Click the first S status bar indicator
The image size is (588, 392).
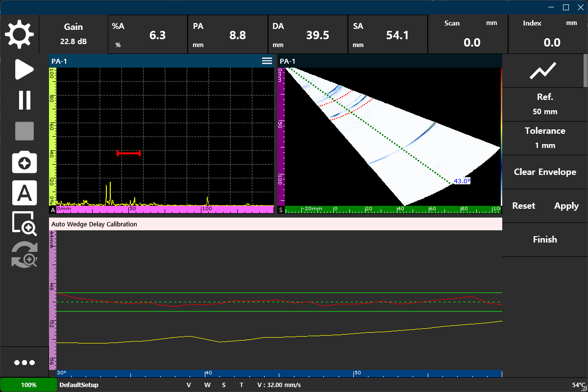[x=224, y=385]
